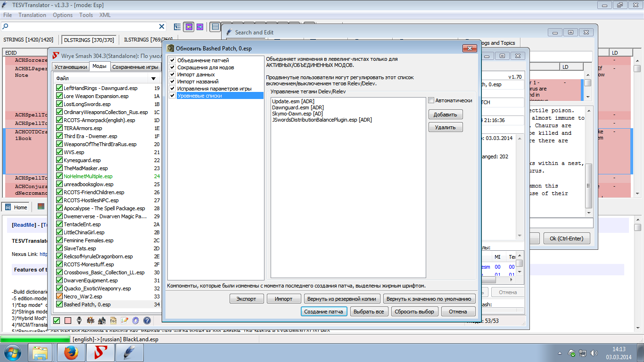Screen dimensions: 644x362
Task: Uncheck LeftHandRings - Dawnguard.esp mod
Action: [59, 88]
